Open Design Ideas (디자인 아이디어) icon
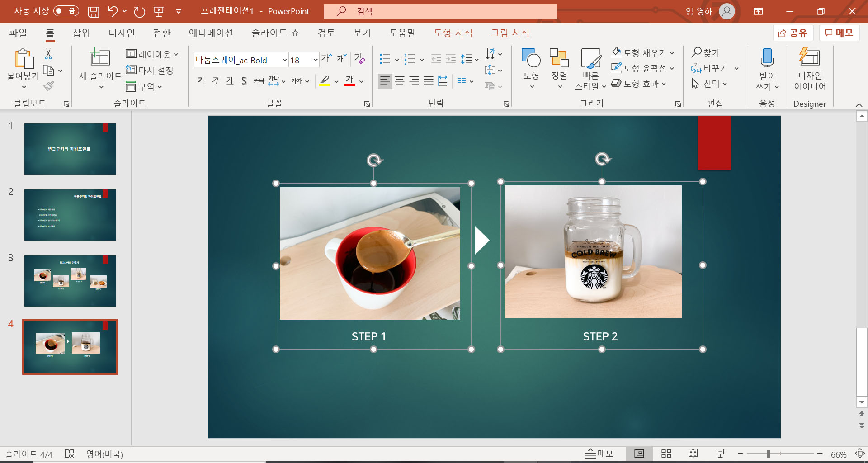This screenshot has width=868, height=463. click(809, 57)
